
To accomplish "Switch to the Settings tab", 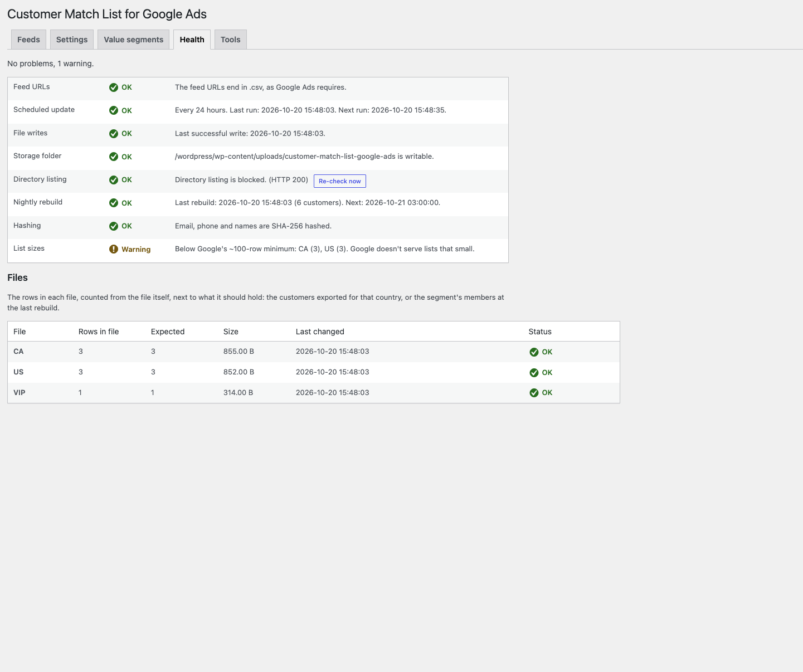I will [72, 40].
